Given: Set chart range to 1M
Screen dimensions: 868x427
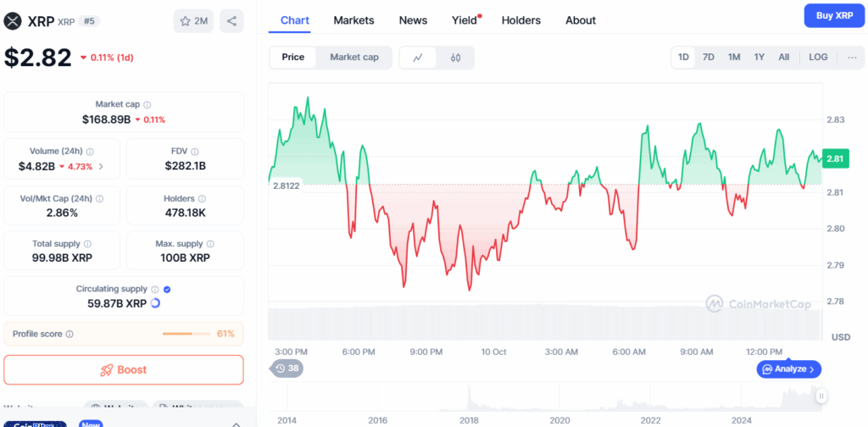Looking at the screenshot, I should [734, 58].
